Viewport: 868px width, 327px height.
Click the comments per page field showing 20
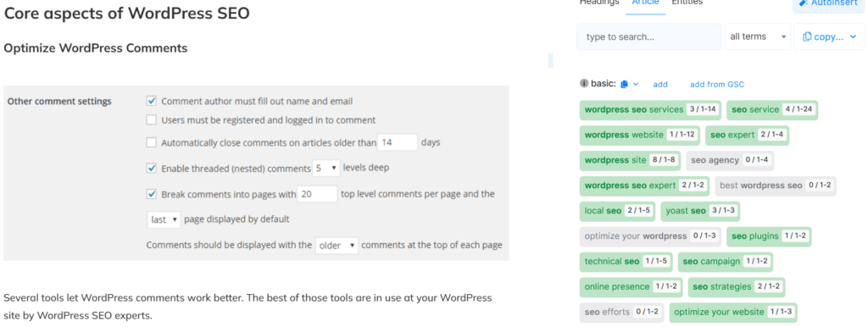click(317, 194)
